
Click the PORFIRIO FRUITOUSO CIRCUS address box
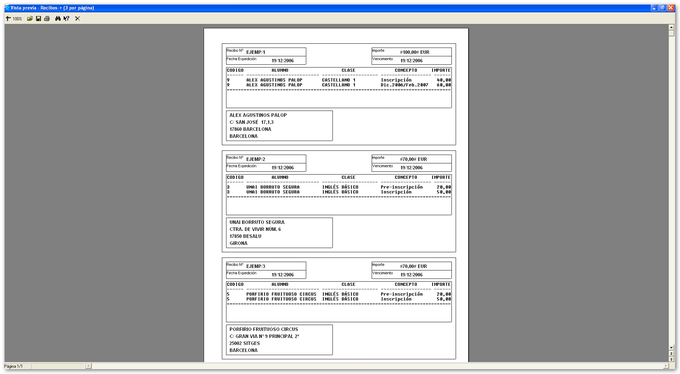pyautogui.click(x=279, y=340)
